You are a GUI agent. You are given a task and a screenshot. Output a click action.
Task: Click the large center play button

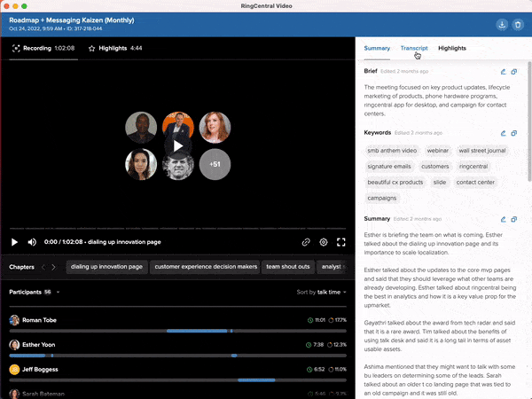(177, 146)
